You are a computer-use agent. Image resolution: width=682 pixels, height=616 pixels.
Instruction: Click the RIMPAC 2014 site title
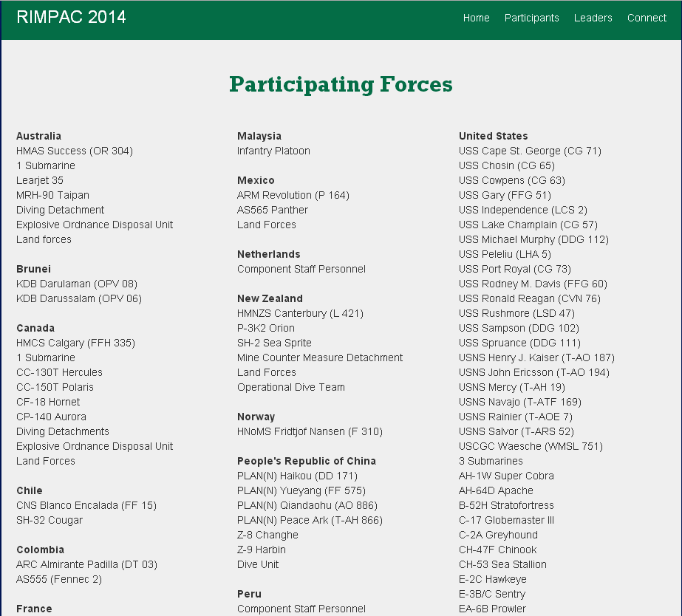coord(71,17)
